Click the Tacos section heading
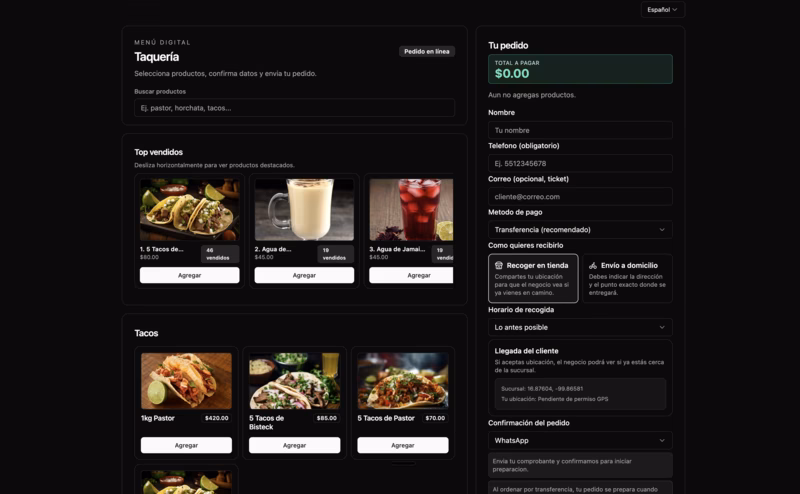Image resolution: width=800 pixels, height=494 pixels. tap(146, 333)
